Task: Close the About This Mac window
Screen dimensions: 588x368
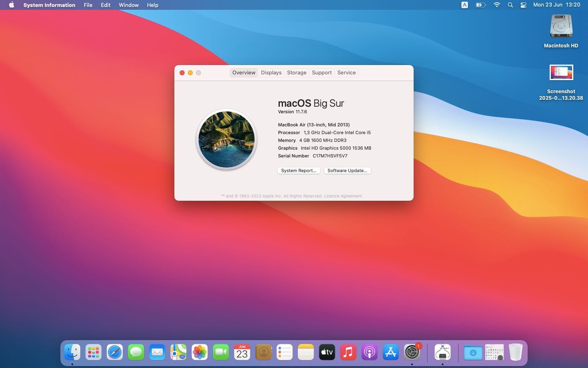Action: [x=182, y=73]
